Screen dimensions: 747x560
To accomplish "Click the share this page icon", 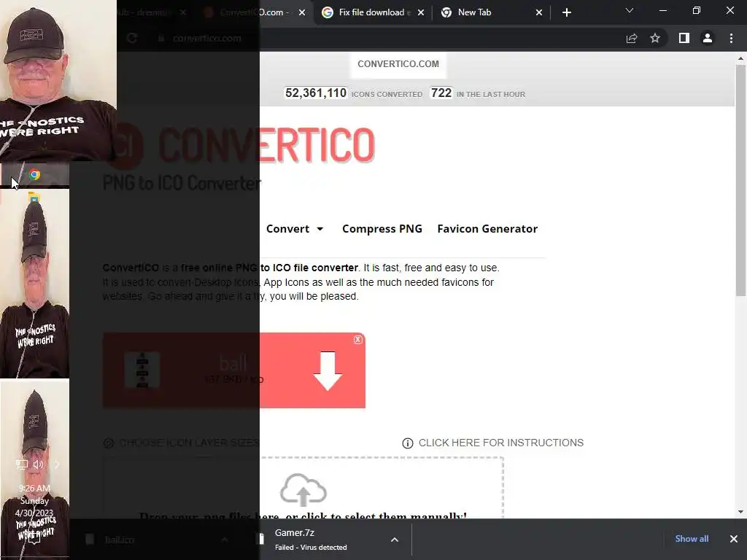I will coord(632,39).
